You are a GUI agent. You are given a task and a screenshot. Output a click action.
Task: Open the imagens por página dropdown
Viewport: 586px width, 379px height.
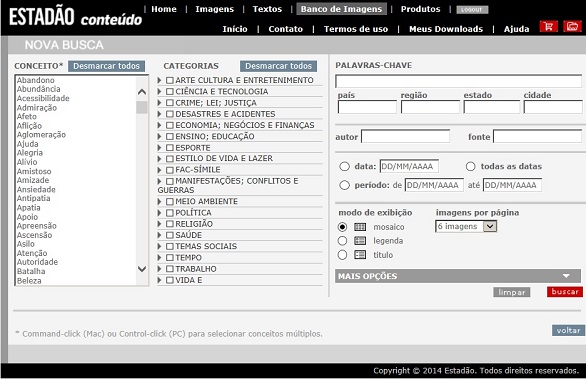(466, 227)
